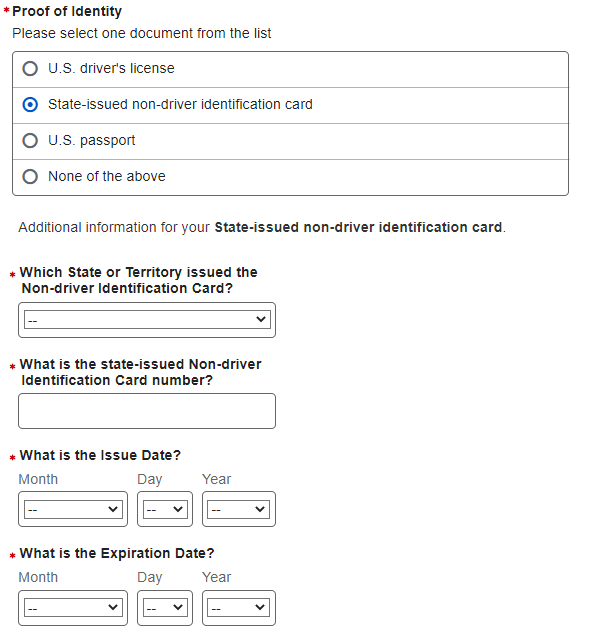
Task: Open the Expiration Date Year dropdown
Action: (x=238, y=607)
